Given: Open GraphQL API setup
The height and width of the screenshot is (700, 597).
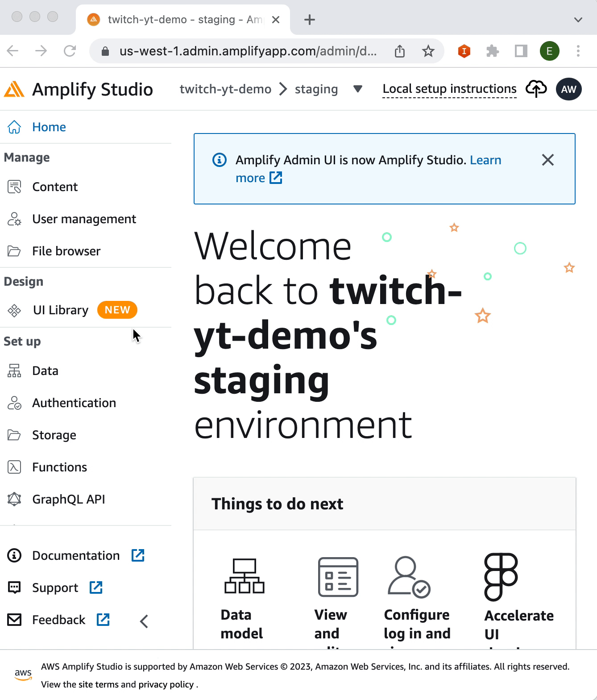Looking at the screenshot, I should coord(69,500).
